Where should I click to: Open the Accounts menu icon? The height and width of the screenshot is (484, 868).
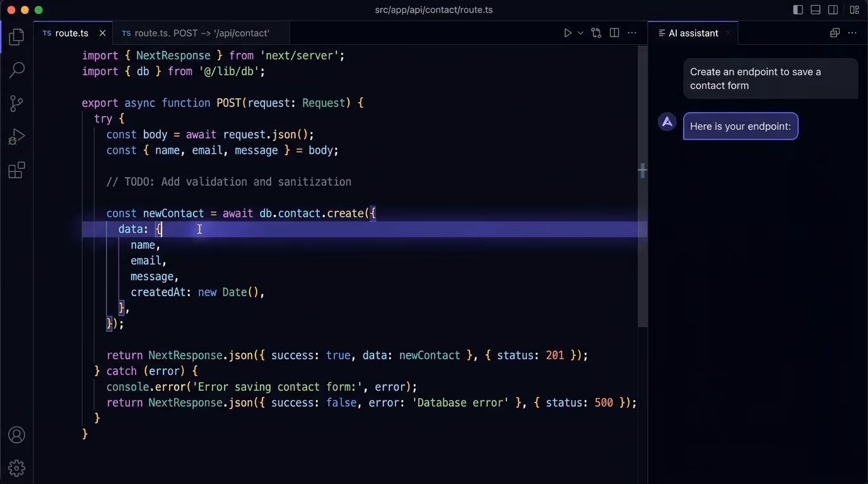click(x=17, y=435)
